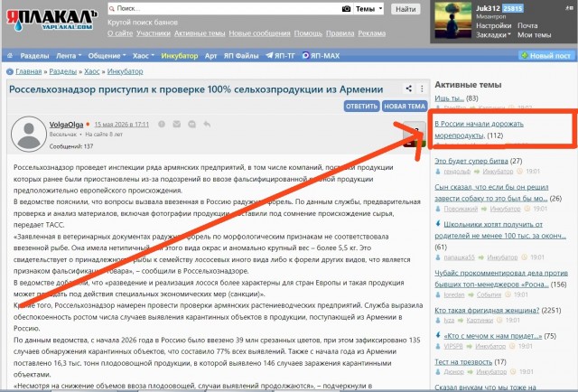
Task: Open Разделы in the navigation bar
Action: click(x=34, y=56)
